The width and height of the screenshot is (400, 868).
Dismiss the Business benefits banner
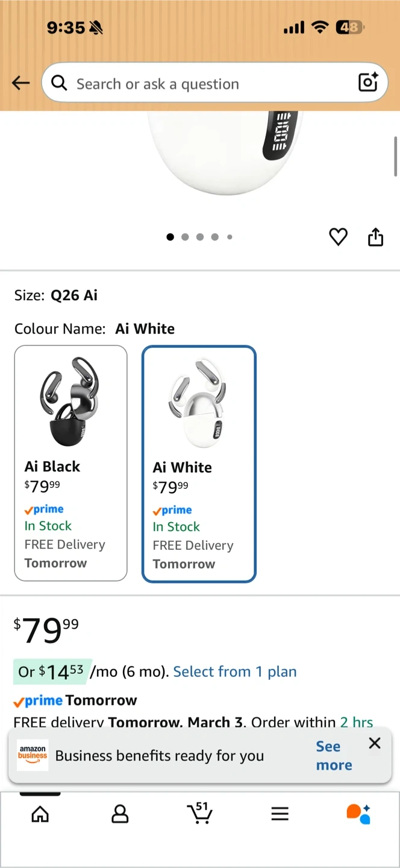point(375,743)
